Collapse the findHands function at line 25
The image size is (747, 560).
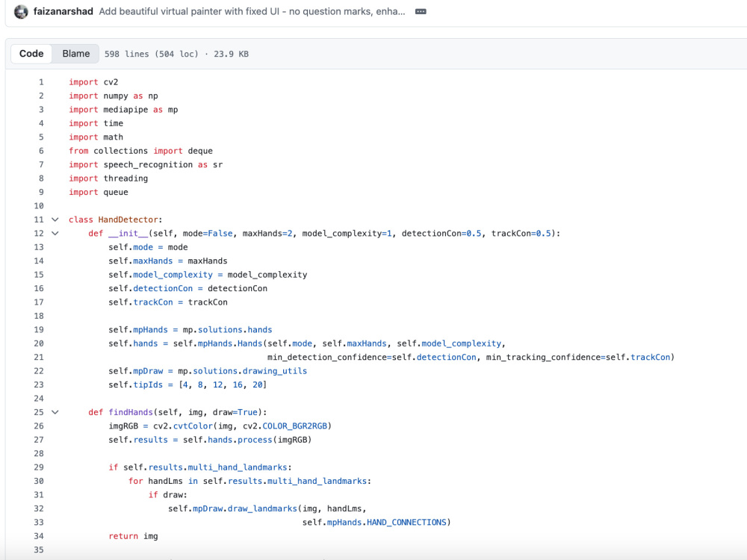pos(55,412)
